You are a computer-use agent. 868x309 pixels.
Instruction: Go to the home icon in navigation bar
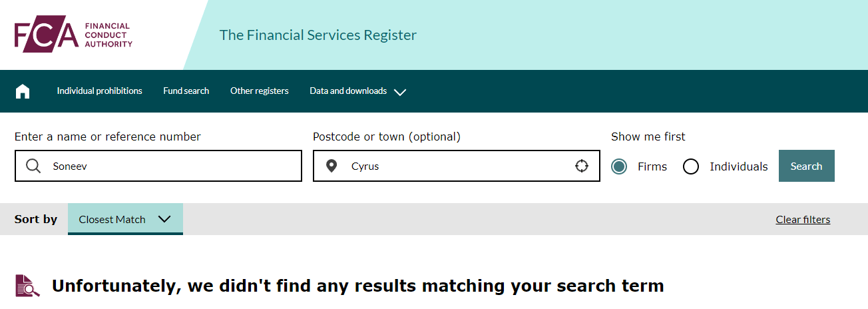point(23,91)
